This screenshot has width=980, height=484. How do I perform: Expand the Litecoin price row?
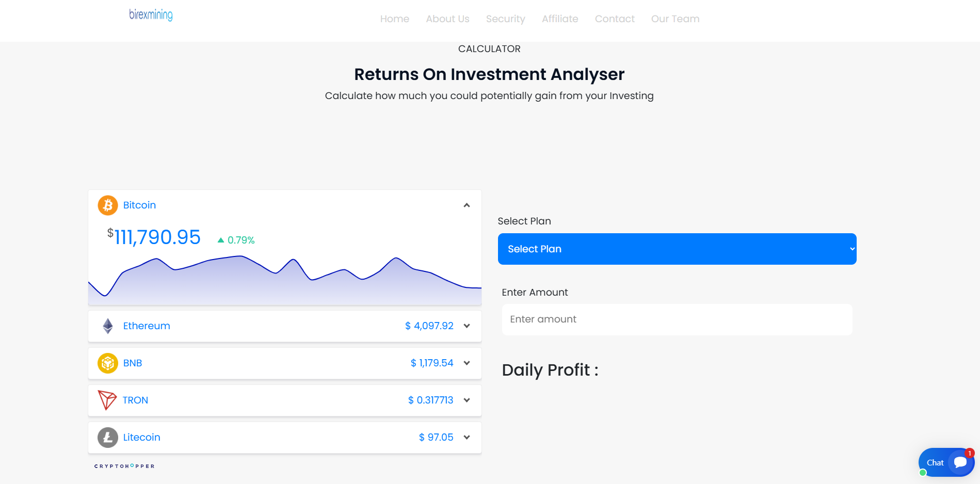(x=467, y=438)
